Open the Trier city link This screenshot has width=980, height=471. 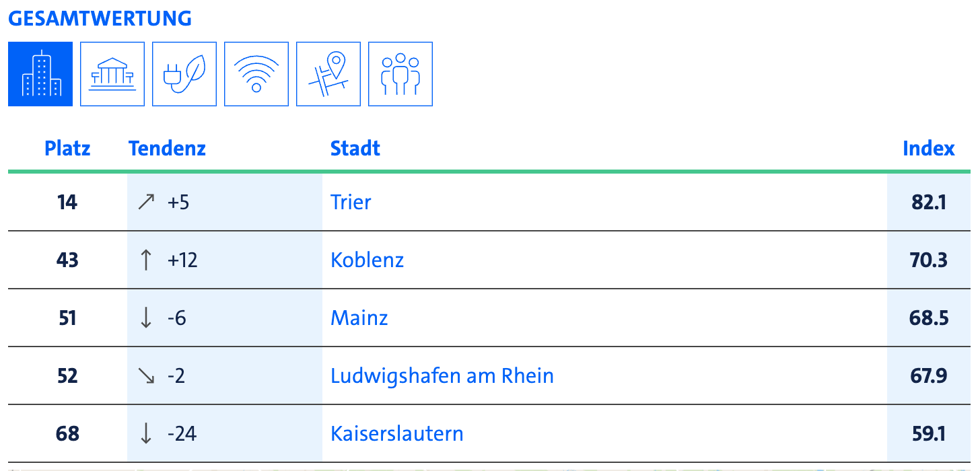click(351, 202)
